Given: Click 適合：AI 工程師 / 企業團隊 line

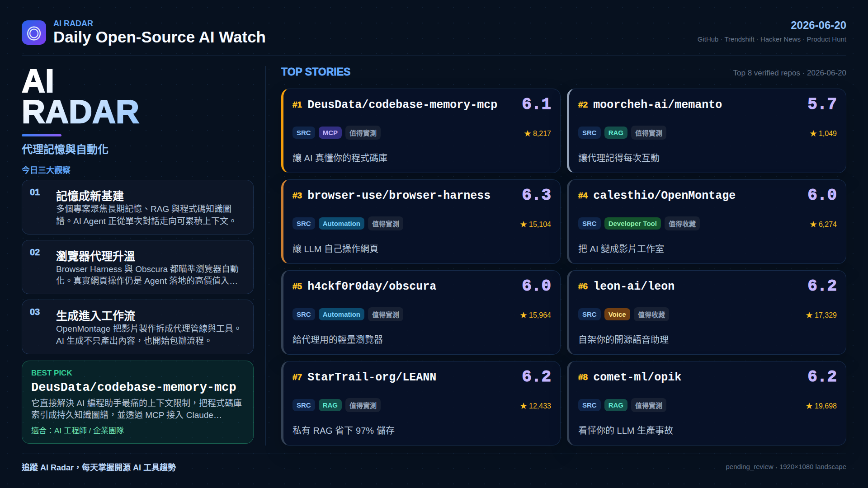Looking at the screenshot, I should 77,431.
